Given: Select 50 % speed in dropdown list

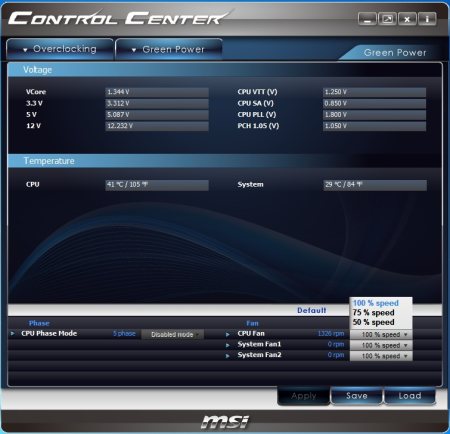Looking at the screenshot, I should 373,322.
